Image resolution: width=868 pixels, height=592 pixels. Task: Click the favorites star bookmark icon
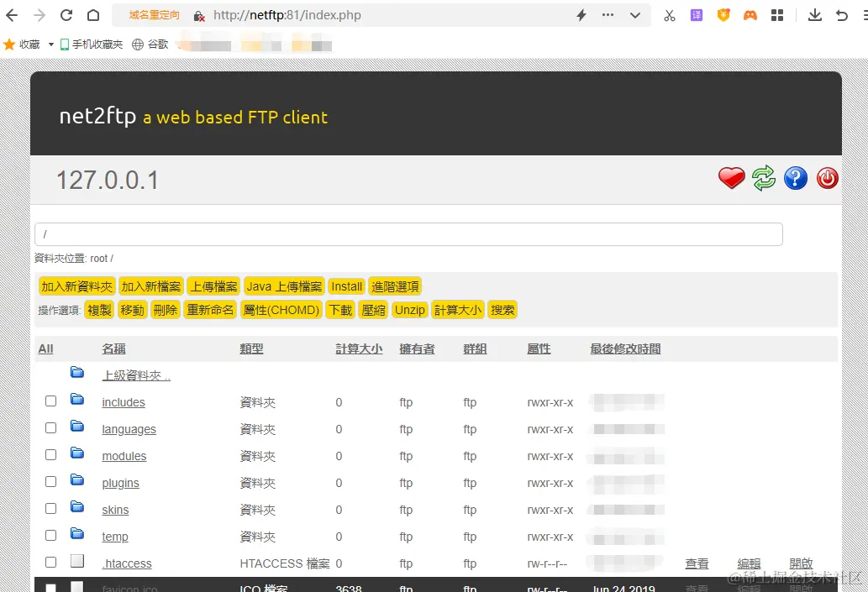(x=9, y=45)
